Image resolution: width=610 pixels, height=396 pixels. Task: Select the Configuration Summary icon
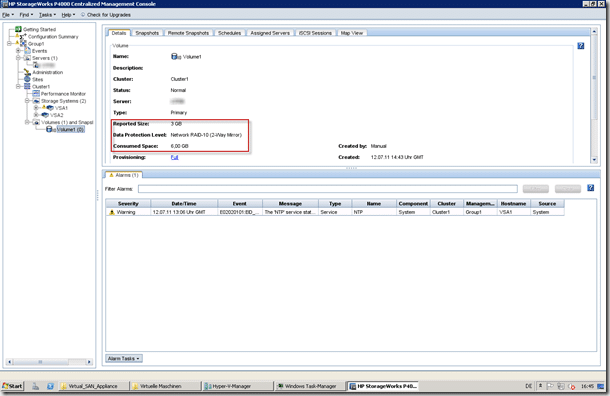click(x=23, y=37)
